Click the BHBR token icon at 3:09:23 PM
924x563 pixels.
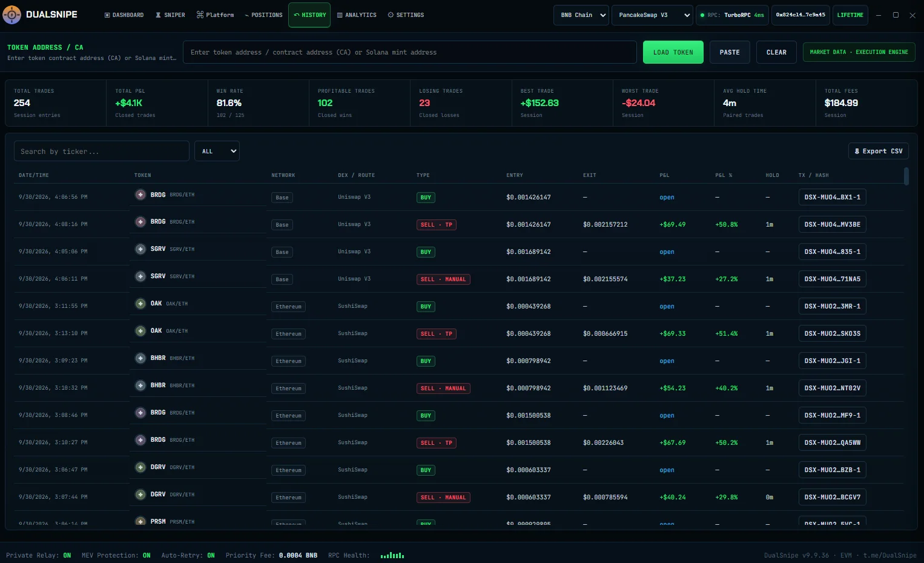(x=140, y=358)
